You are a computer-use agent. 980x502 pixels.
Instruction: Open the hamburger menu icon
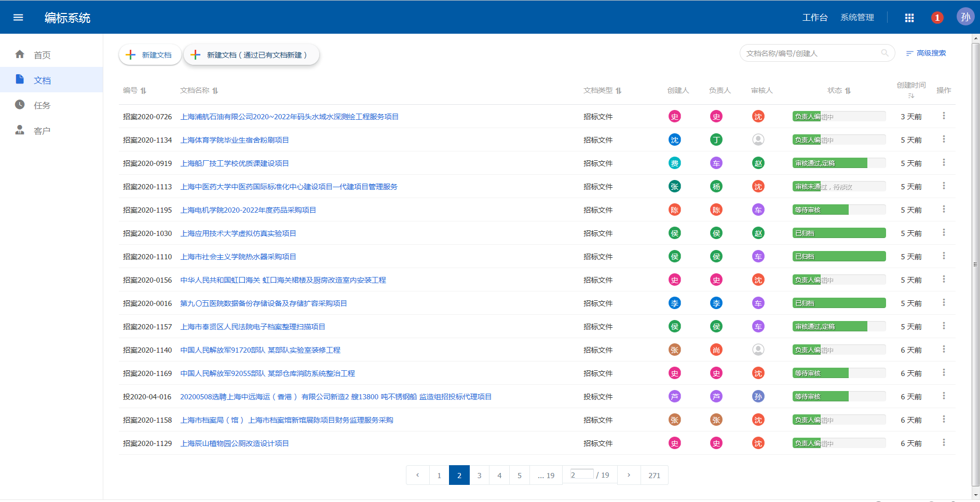coord(18,18)
